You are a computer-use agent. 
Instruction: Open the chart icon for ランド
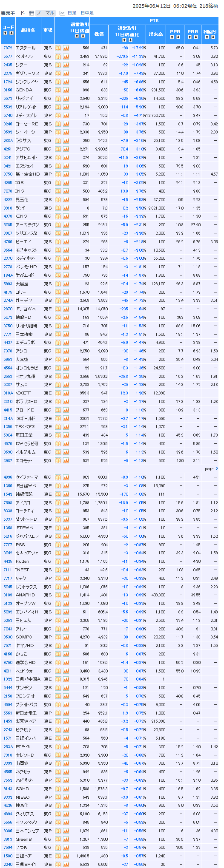66,208
